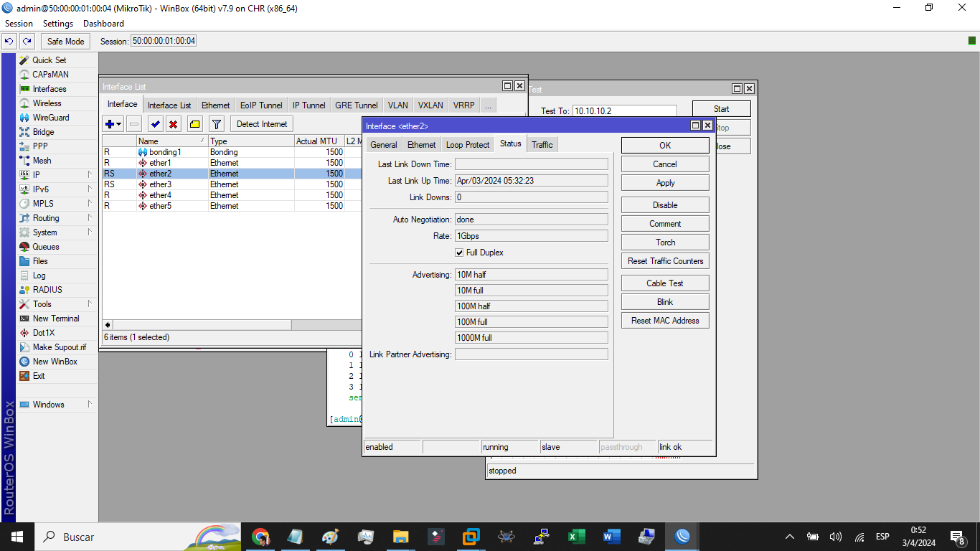This screenshot has height=551, width=980.
Task: Open New WinBox
Action: pyautogui.click(x=55, y=362)
